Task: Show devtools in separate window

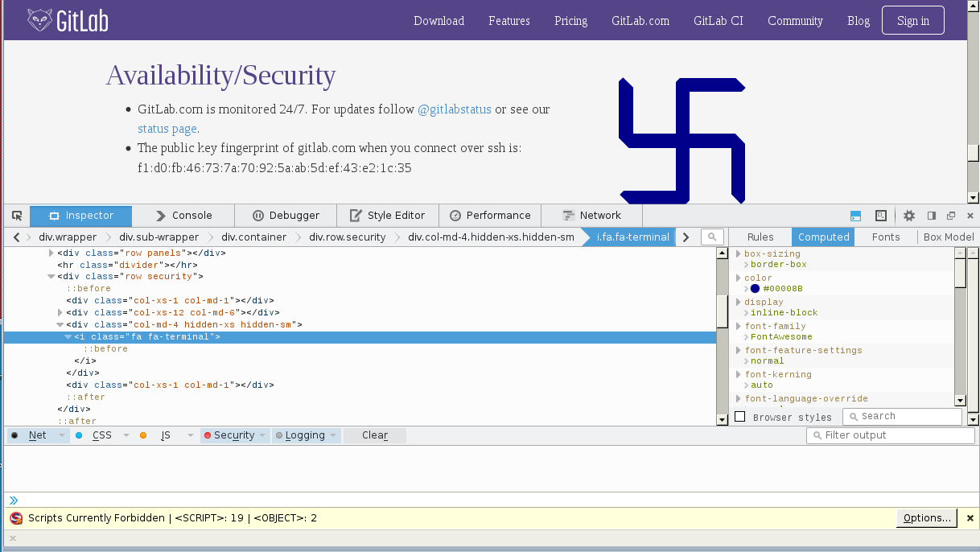Action: point(951,216)
